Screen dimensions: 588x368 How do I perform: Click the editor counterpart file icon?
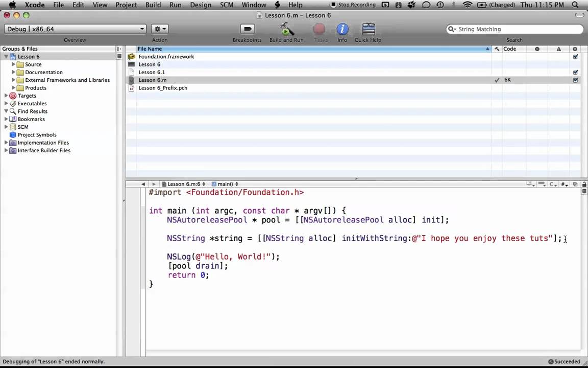pos(575,184)
